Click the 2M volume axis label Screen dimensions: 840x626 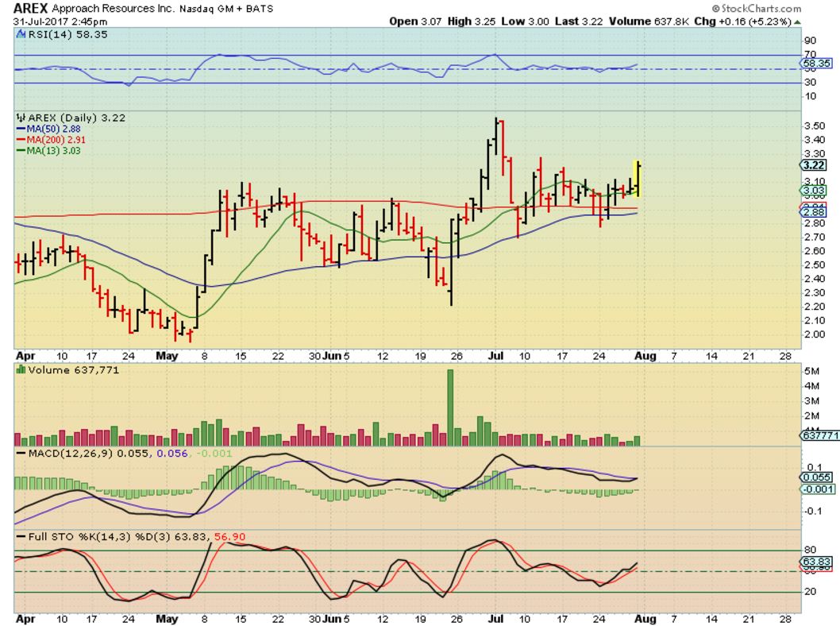811,416
